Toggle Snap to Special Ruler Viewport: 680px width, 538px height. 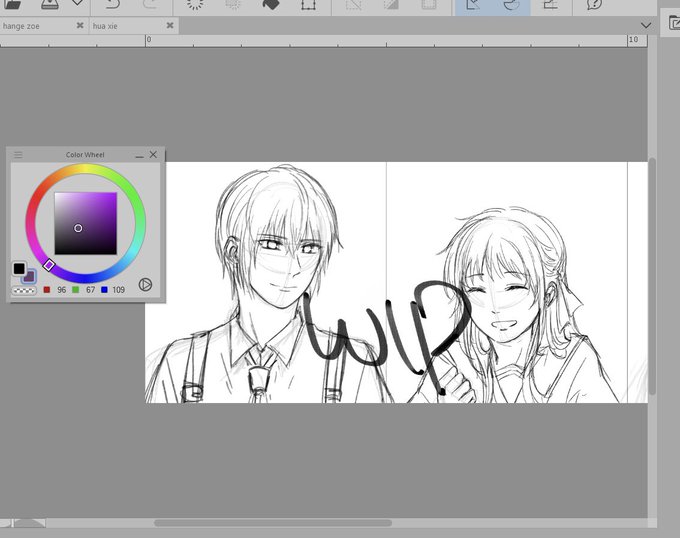click(511, 4)
